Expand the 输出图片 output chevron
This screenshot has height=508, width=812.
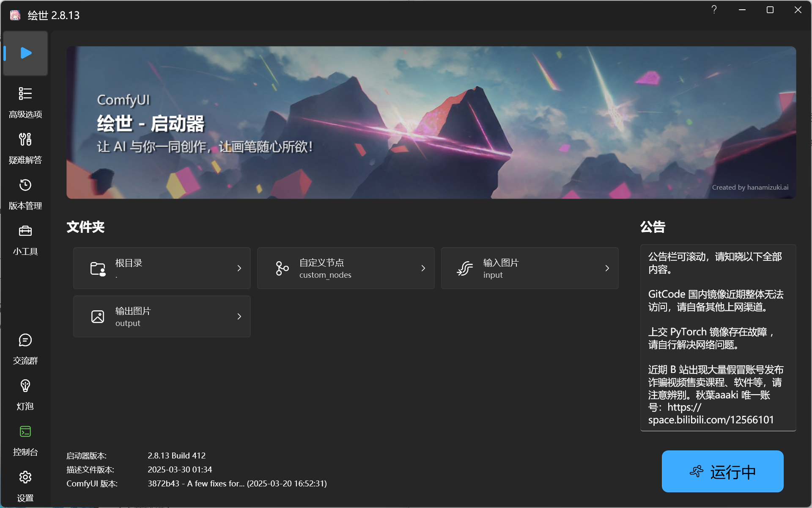coord(239,317)
